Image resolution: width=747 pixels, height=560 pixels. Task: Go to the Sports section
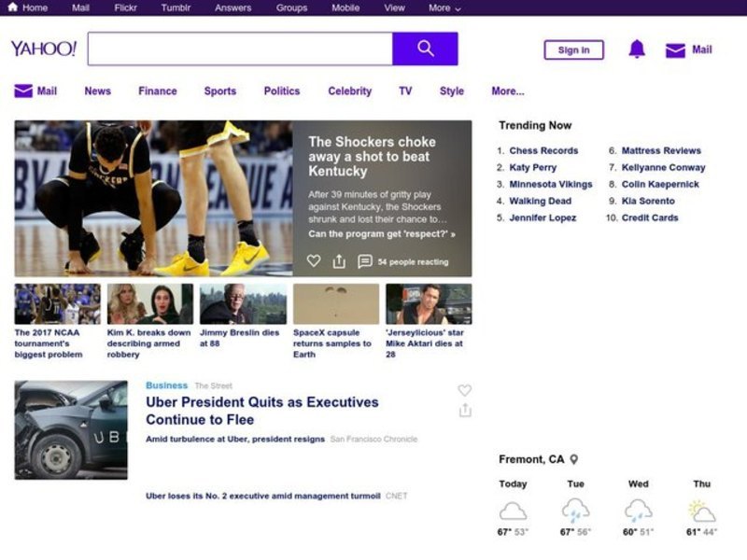coord(219,91)
